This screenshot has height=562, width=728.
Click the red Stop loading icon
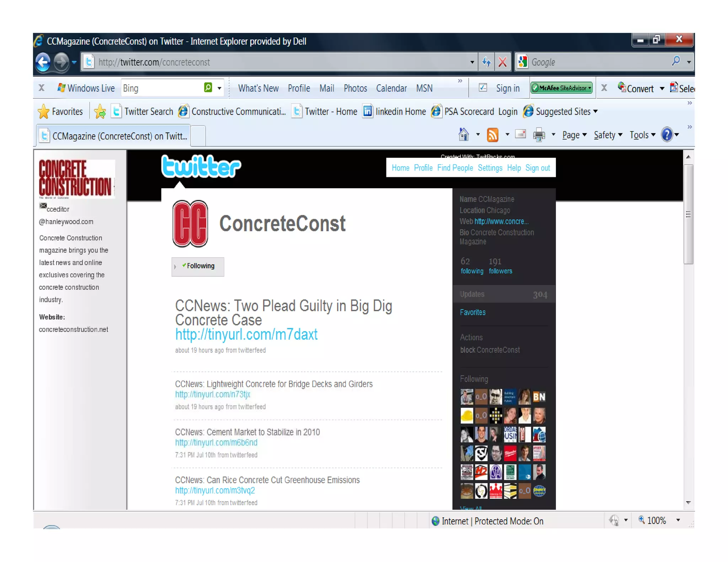point(502,62)
